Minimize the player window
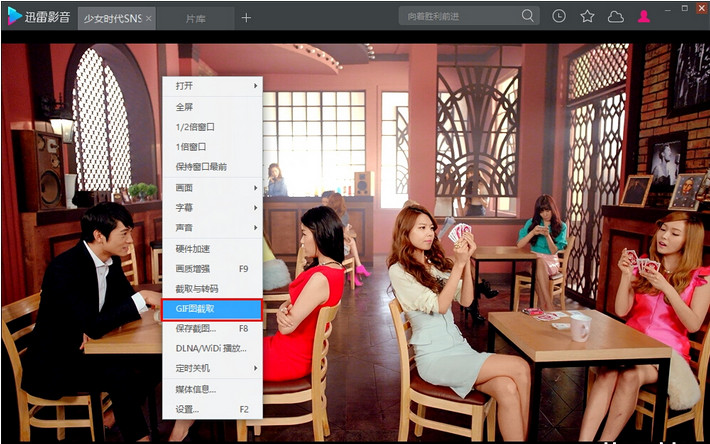Screen dimensions: 710x444 pos(667,9)
